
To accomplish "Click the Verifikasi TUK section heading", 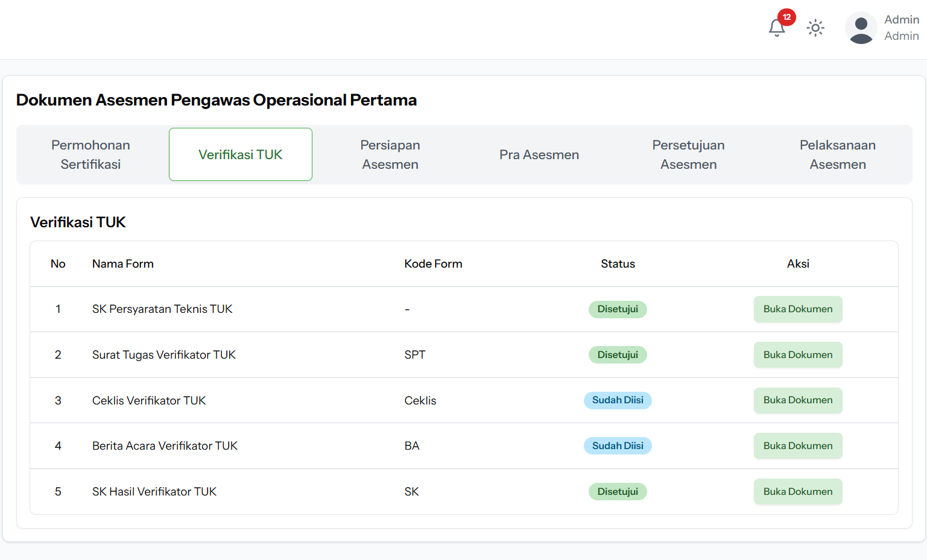I will pos(78,222).
